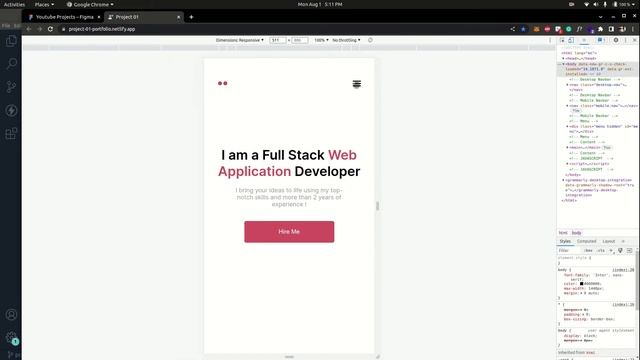The width and height of the screenshot is (640, 360).
Task: Select the html breadcrumb item
Action: point(563,233)
